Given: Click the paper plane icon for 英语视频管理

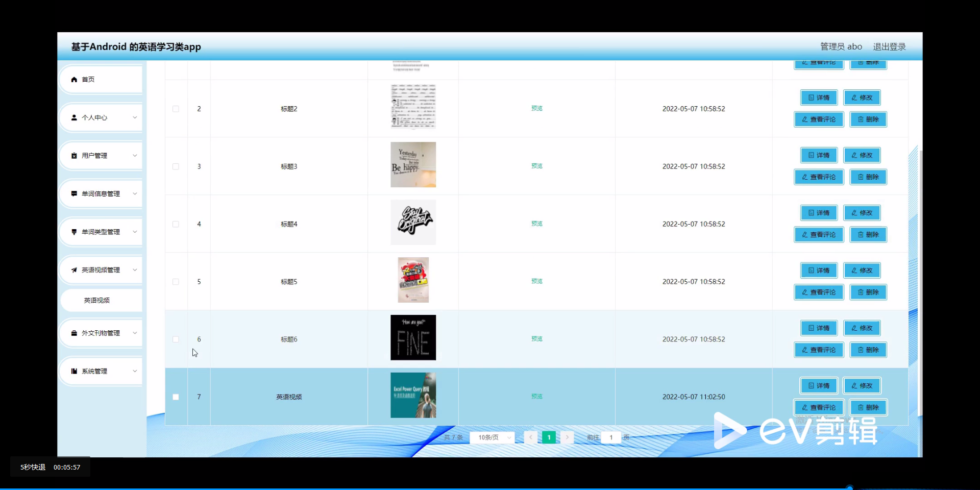Looking at the screenshot, I should 74,269.
